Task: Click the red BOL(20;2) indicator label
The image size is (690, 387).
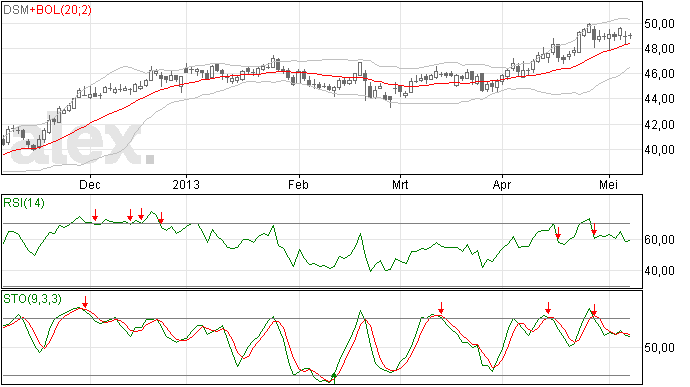Action: [63, 10]
